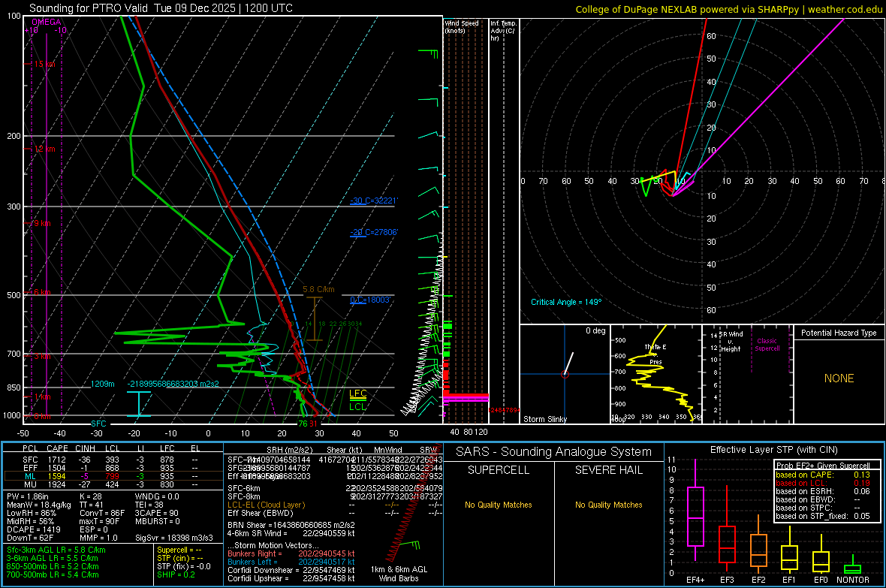Click the 'based on ESRH: 0.06' row
886x588 pixels.
click(x=823, y=491)
